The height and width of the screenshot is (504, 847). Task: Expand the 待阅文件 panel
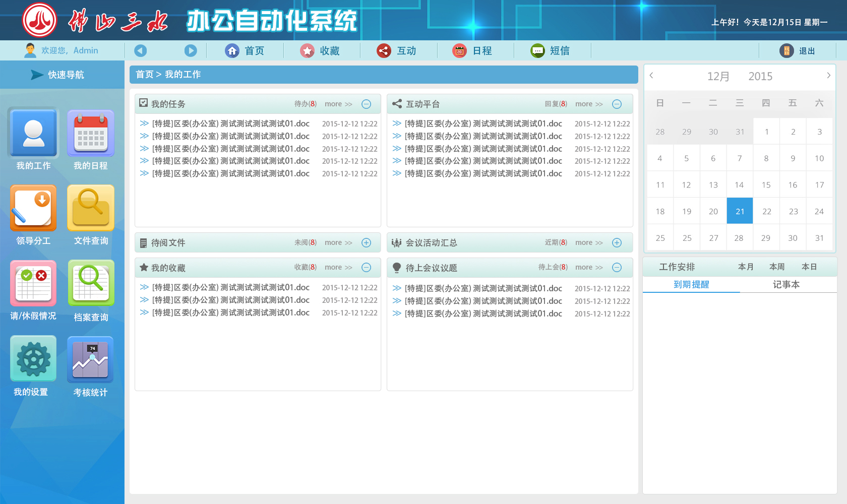(367, 242)
